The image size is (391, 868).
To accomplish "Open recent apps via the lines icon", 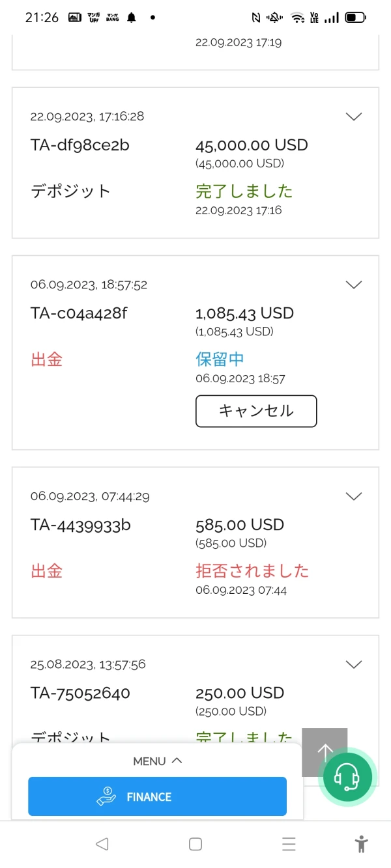I will pyautogui.click(x=289, y=843).
